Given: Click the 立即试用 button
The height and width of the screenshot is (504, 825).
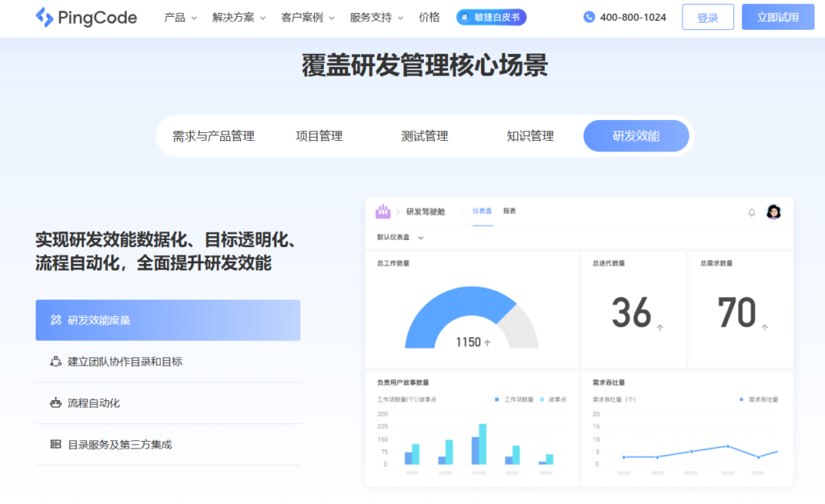Looking at the screenshot, I should 777,18.
